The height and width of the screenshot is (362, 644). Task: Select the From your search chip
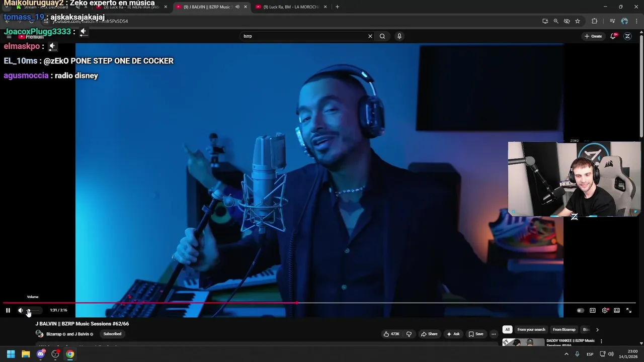tap(531, 330)
